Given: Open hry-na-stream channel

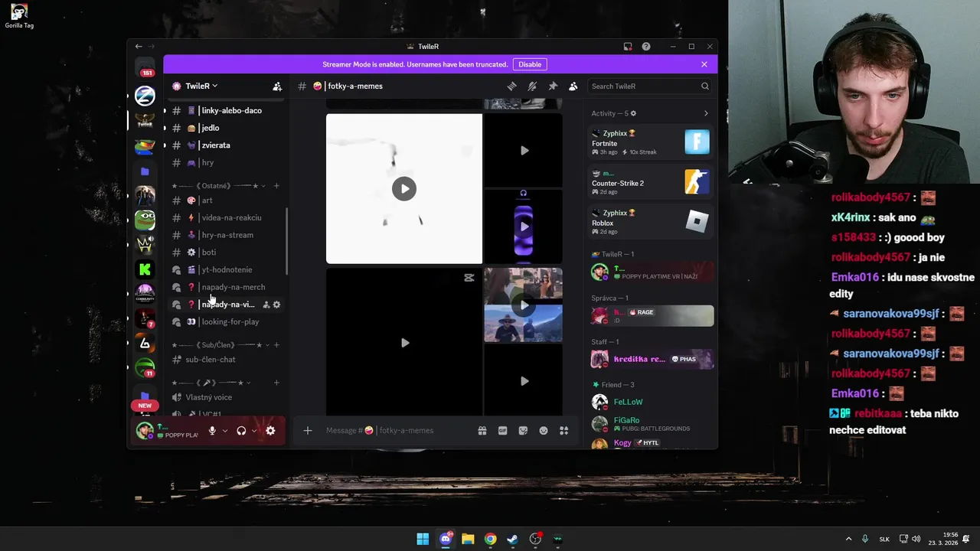Looking at the screenshot, I should pos(226,235).
